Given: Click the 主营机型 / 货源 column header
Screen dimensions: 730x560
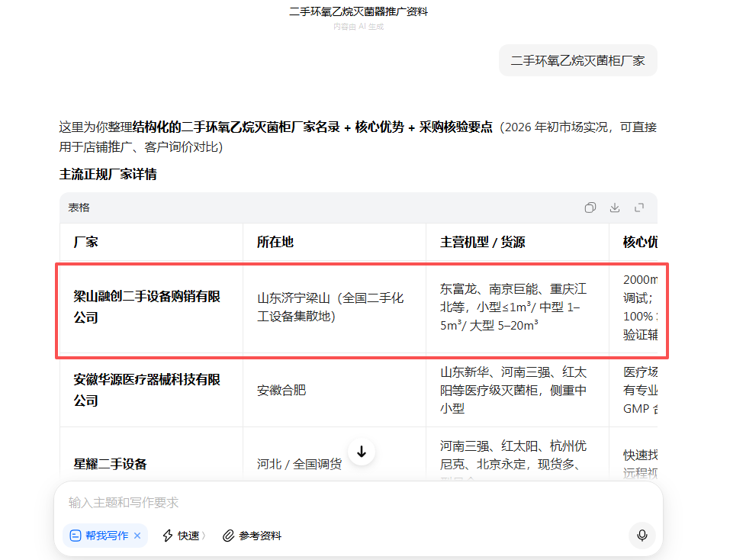Looking at the screenshot, I should click(x=482, y=242).
